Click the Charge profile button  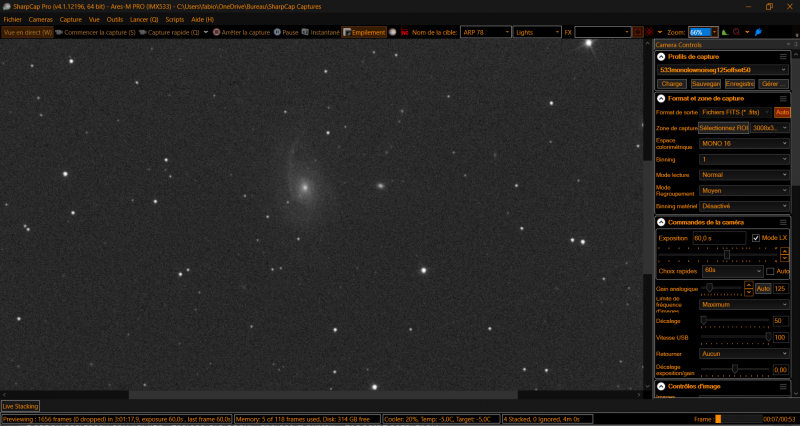[674, 84]
